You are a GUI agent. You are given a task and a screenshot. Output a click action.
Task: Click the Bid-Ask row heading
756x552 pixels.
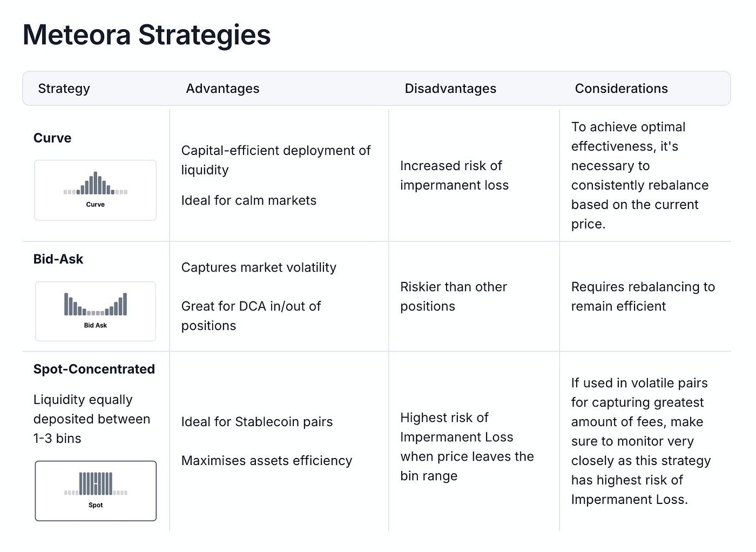click(58, 259)
